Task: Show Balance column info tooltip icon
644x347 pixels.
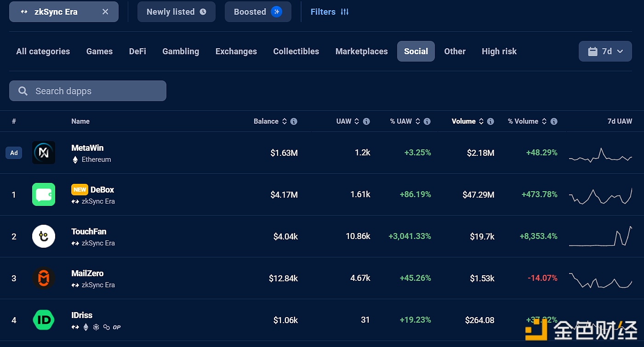Action: [x=294, y=121]
